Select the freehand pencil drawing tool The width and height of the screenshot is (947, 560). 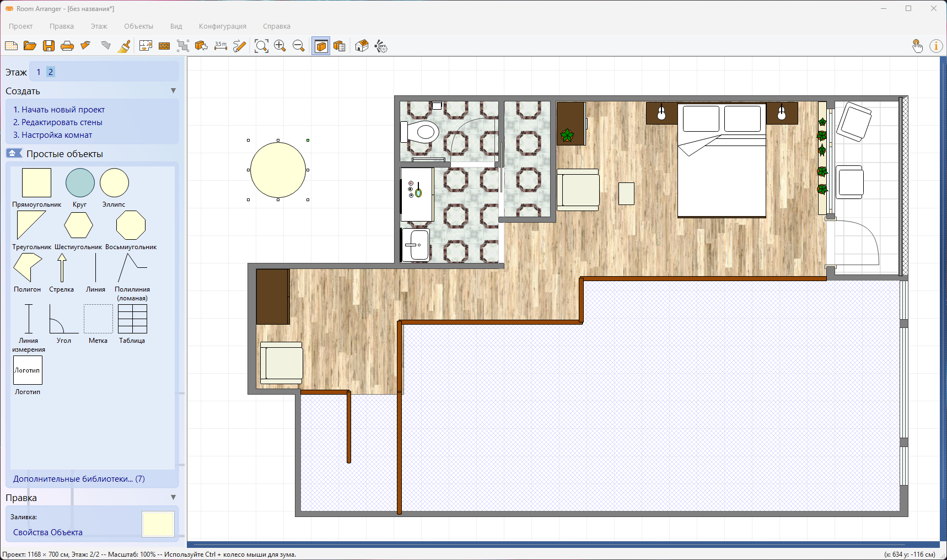click(239, 46)
